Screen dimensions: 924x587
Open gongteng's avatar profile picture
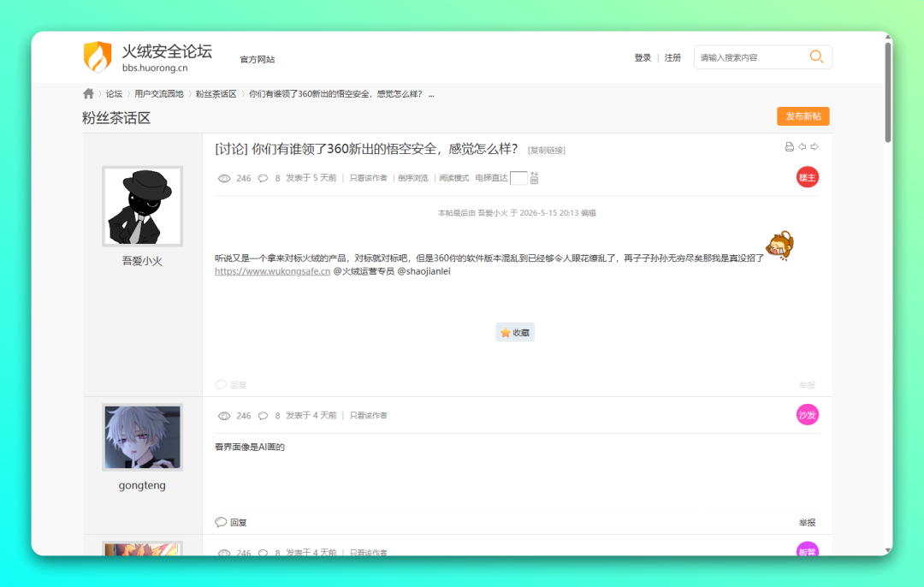(143, 437)
